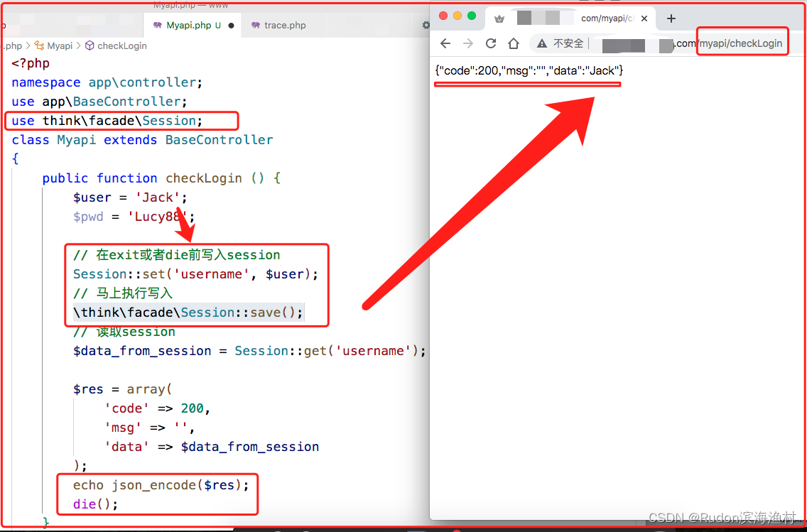This screenshot has width=807, height=532.
Task: Close the com/myapi browser tab
Action: 644,18
